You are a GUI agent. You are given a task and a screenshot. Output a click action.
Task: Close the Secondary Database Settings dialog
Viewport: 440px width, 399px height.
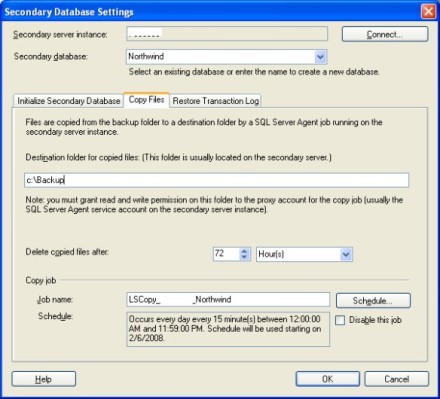pos(428,12)
